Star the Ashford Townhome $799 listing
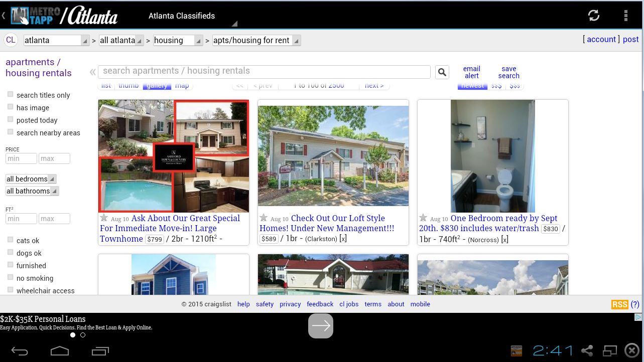Image resolution: width=644 pixels, height=362 pixels. click(x=104, y=218)
